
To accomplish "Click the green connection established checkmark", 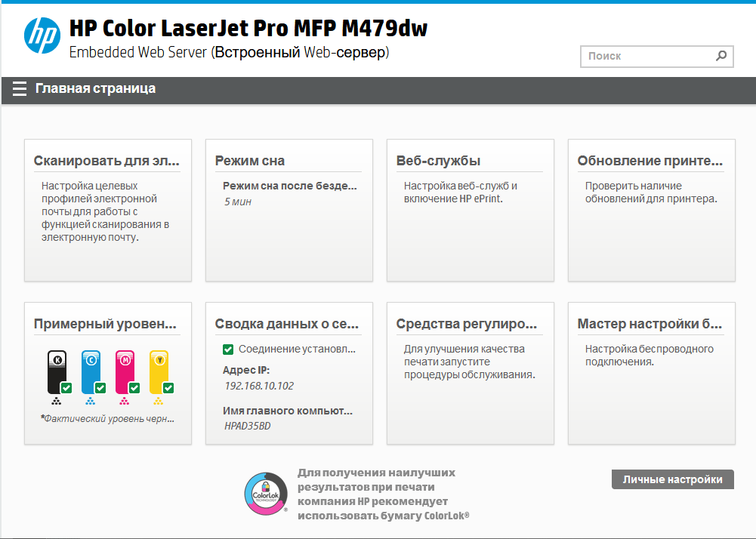I will (x=228, y=350).
